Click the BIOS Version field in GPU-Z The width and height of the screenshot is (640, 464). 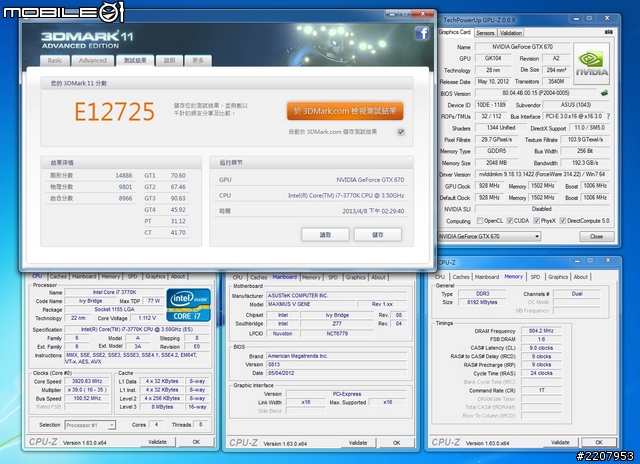[x=536, y=93]
